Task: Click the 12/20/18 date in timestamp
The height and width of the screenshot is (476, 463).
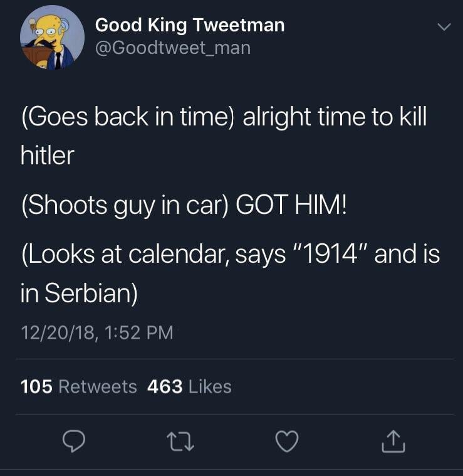Action: tap(56, 332)
